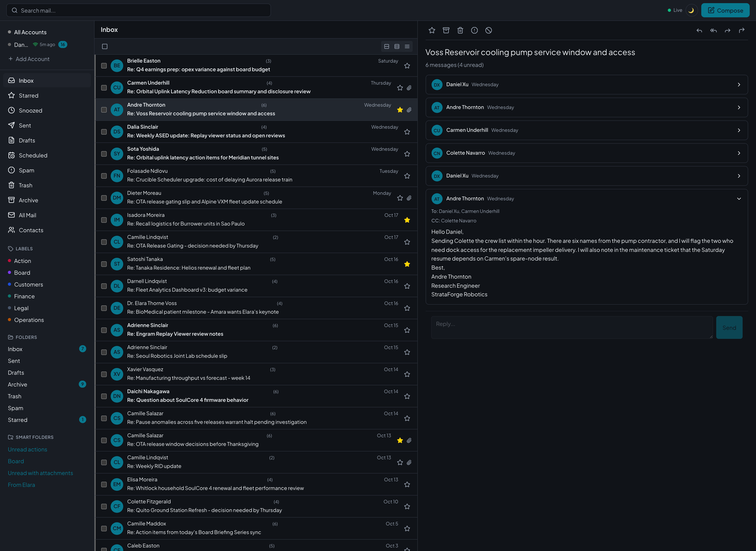The width and height of the screenshot is (756, 551).
Task: Select the Carmen Underhill email checkbox
Action: (104, 87)
